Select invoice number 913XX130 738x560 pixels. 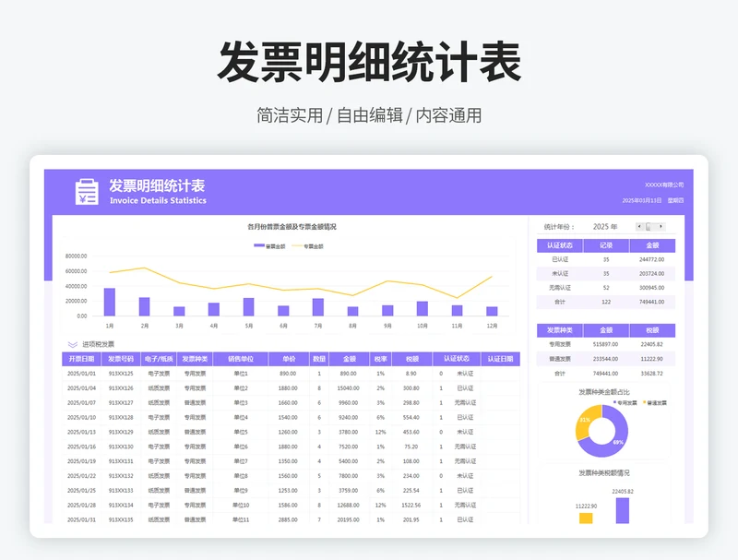tap(121, 447)
